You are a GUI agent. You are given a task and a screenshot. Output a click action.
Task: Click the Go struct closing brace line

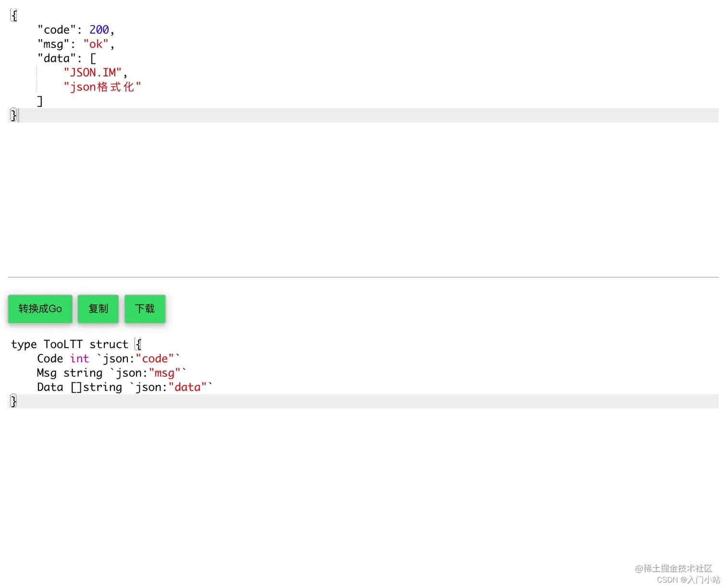363,401
